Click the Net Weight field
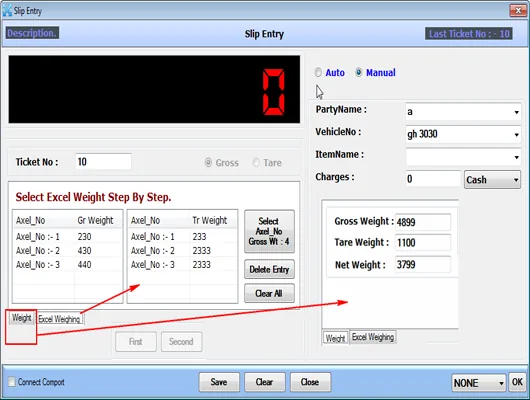 pos(423,264)
